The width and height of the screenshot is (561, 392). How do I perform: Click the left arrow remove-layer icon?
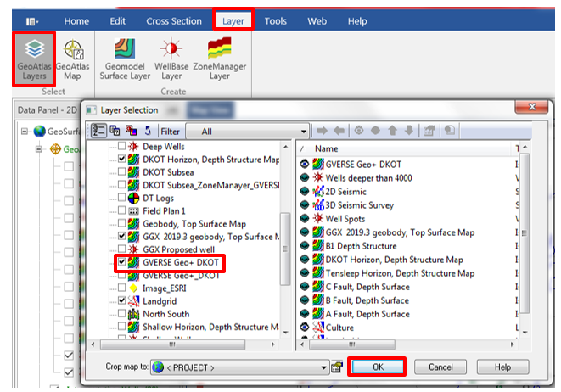pyautogui.click(x=339, y=131)
